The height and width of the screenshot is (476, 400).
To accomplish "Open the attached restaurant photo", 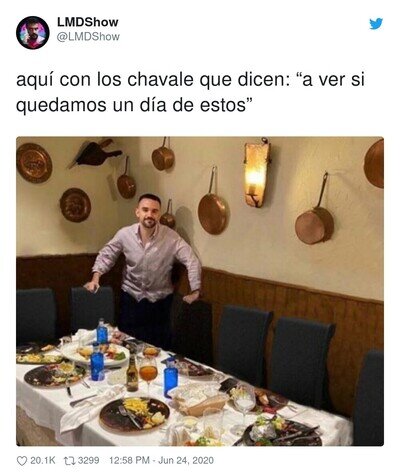I will [200, 291].
